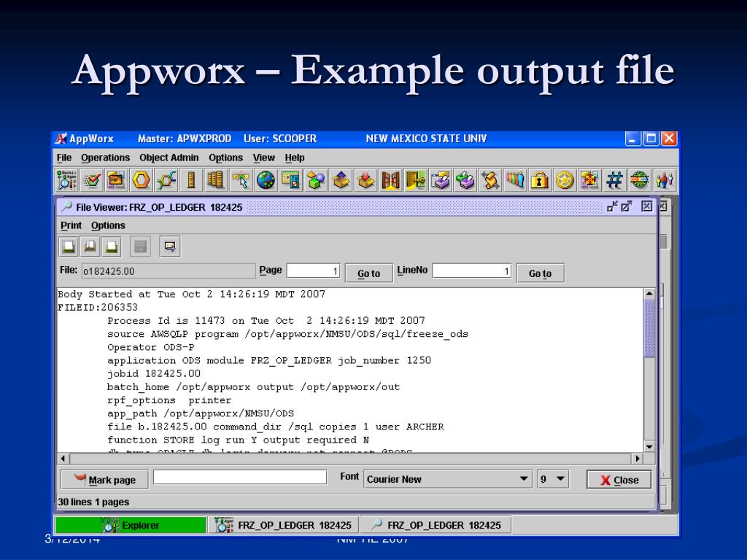The height and width of the screenshot is (560, 747).
Task: Click the File name field o182425.00
Action: 169,271
